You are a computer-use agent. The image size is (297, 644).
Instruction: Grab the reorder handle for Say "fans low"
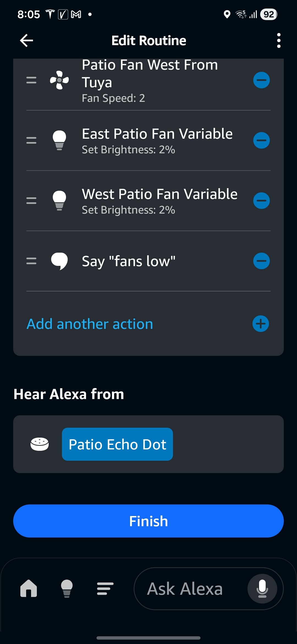[31, 261]
